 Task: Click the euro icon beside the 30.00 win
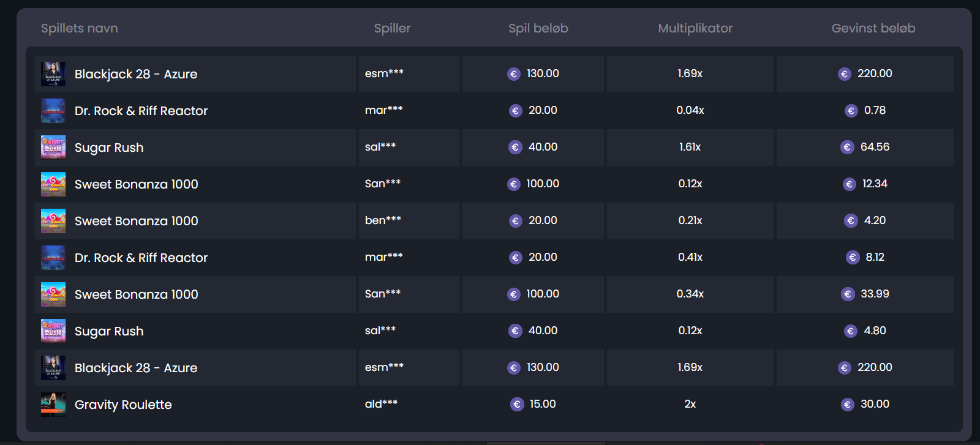(x=848, y=405)
